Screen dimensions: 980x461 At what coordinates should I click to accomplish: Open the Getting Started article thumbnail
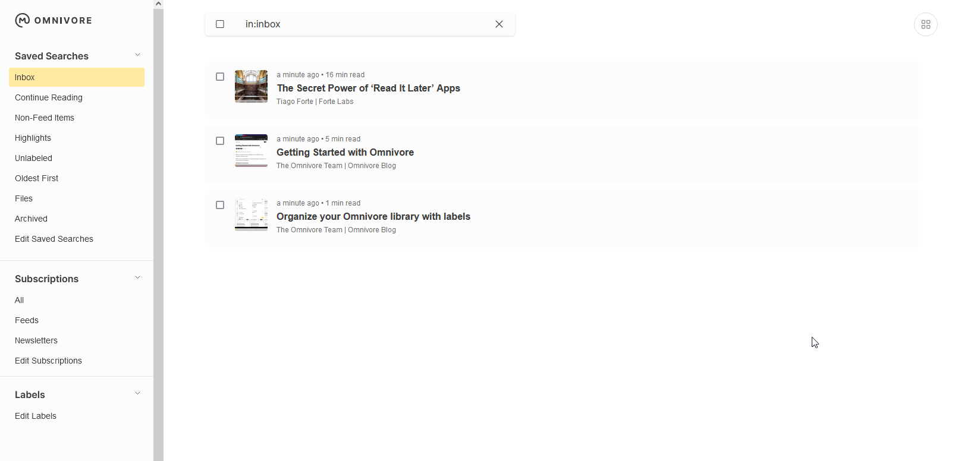[x=251, y=151]
